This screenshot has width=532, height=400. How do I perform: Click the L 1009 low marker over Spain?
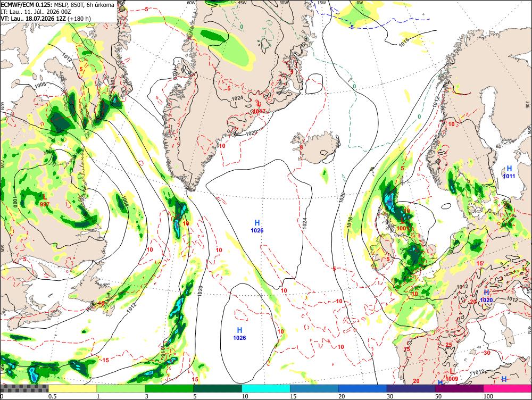coord(452,375)
